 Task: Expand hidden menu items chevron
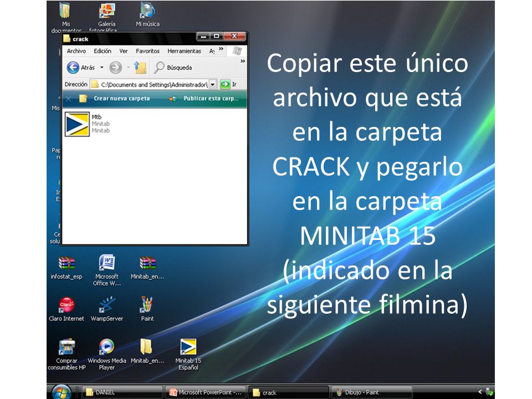coord(221,49)
